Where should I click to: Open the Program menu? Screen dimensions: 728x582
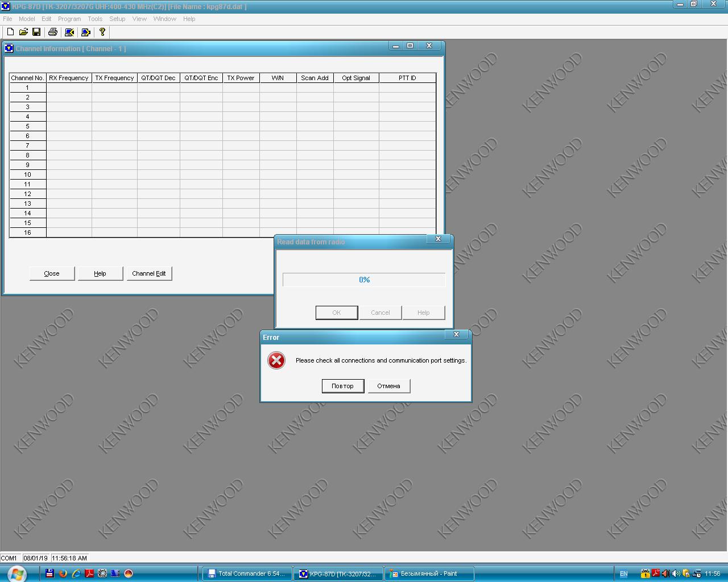tap(69, 19)
